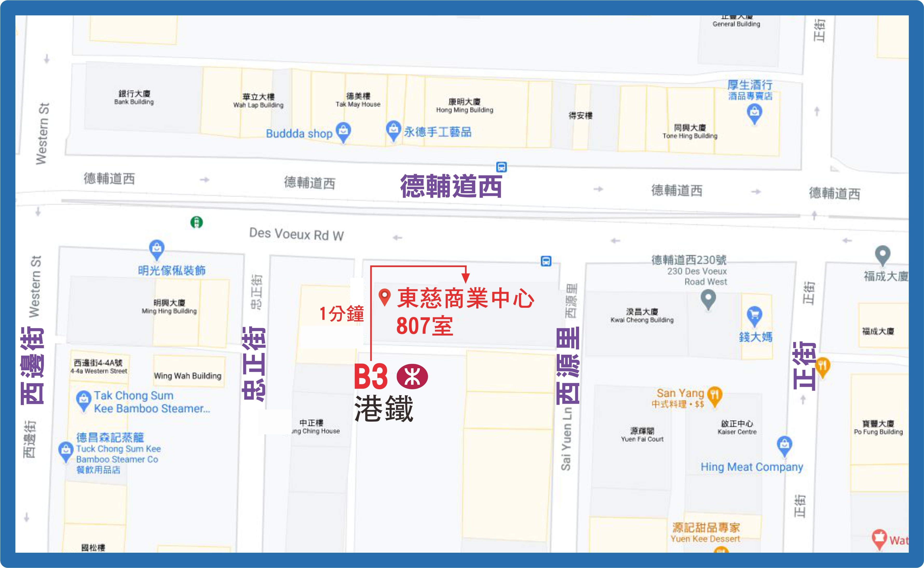Image resolution: width=924 pixels, height=568 pixels.
Task: Click the Hing Meat Company label
Action: pos(752,467)
